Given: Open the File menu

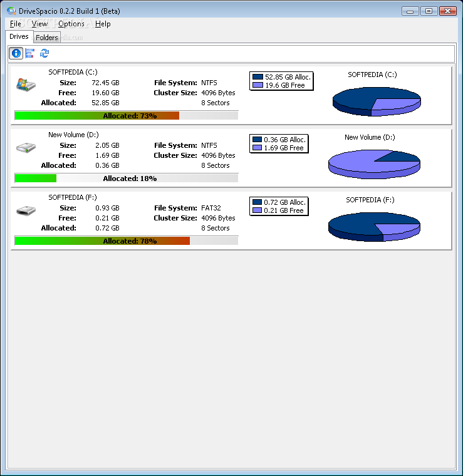Looking at the screenshot, I should (x=16, y=24).
